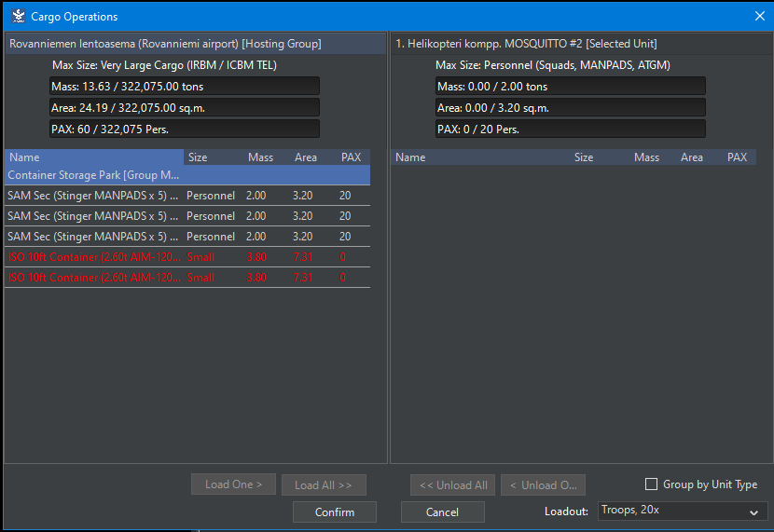
Task: Sort hosting group list by Area
Action: (313, 157)
